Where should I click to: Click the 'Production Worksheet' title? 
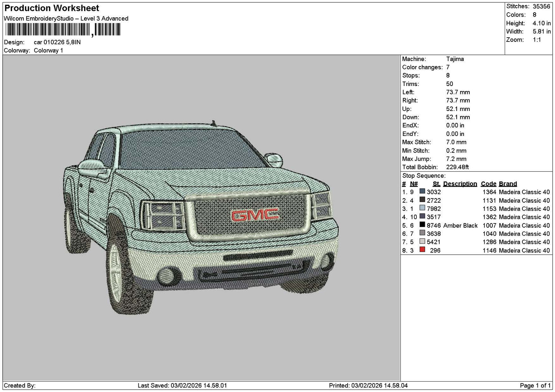[51, 8]
